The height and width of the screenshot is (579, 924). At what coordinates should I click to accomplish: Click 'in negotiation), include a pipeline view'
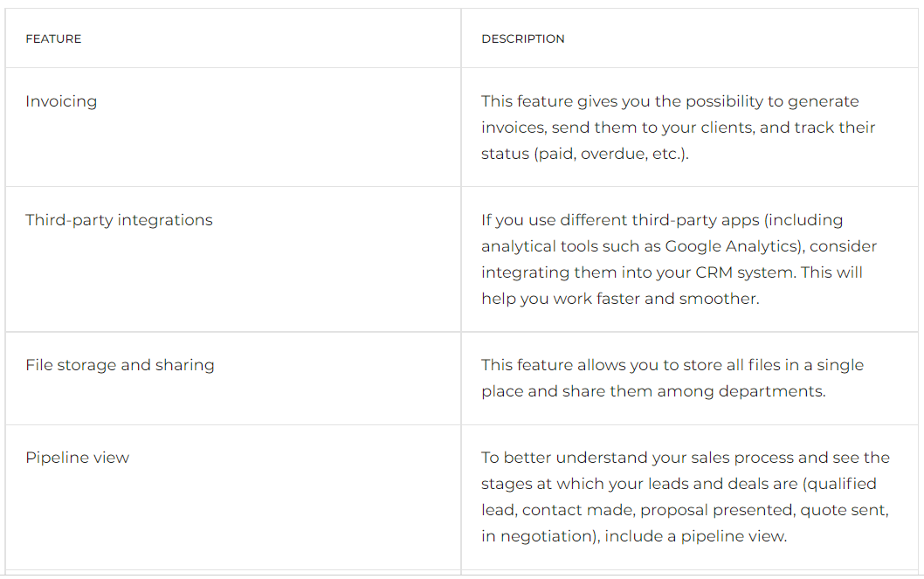[633, 536]
